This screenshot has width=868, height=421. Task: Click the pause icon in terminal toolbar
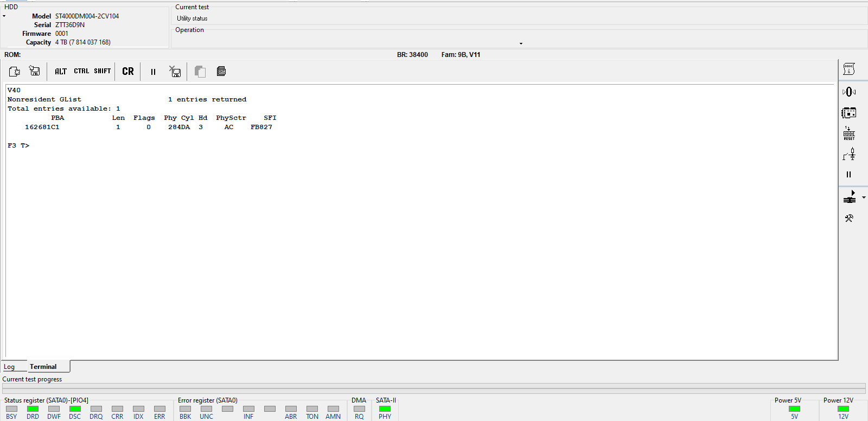pos(153,72)
